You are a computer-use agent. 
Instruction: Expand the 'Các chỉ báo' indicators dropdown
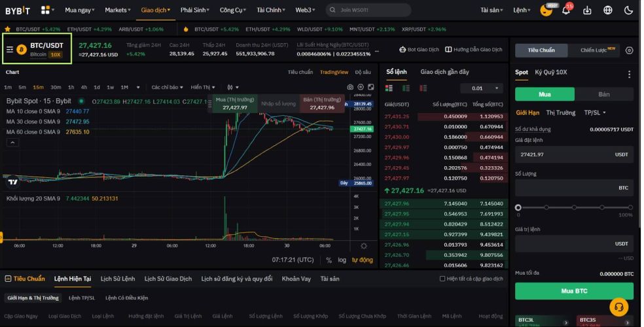click(x=168, y=87)
